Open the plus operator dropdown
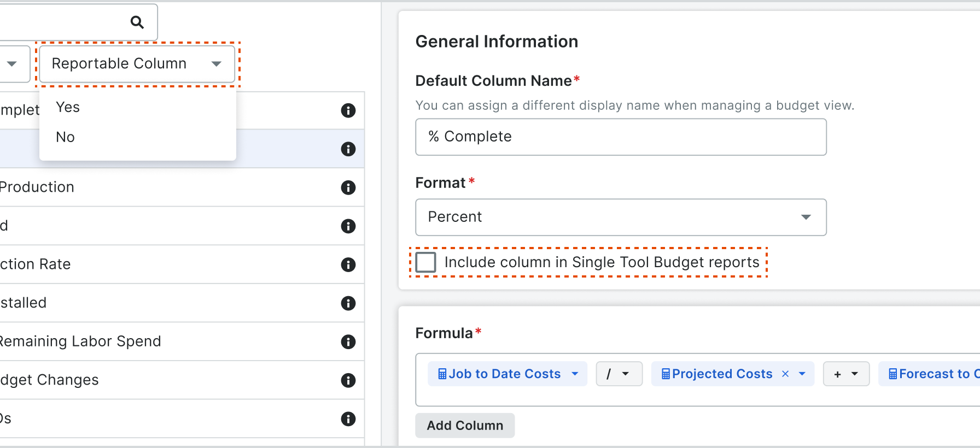This screenshot has width=980, height=448. point(845,374)
